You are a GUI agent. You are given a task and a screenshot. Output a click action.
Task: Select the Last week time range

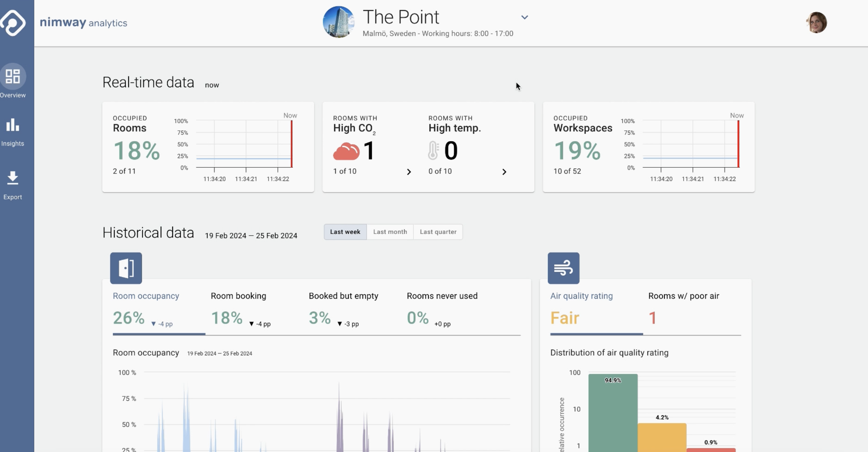[x=345, y=232]
